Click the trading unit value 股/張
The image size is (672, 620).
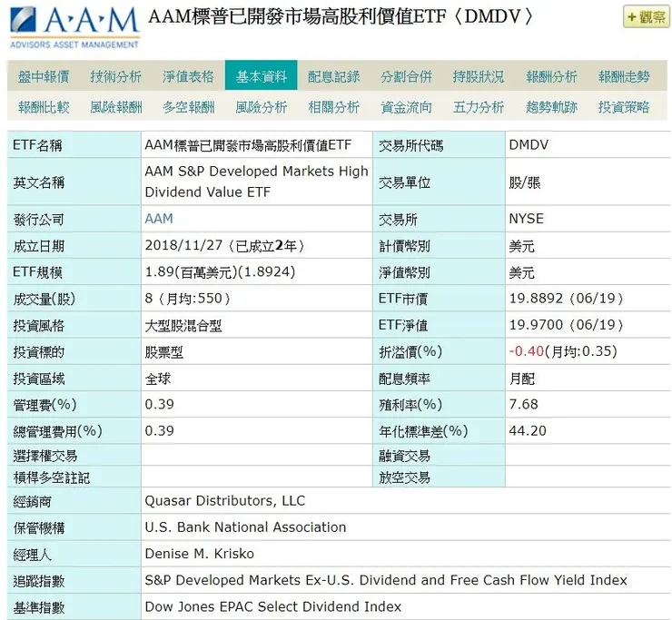pos(525,183)
